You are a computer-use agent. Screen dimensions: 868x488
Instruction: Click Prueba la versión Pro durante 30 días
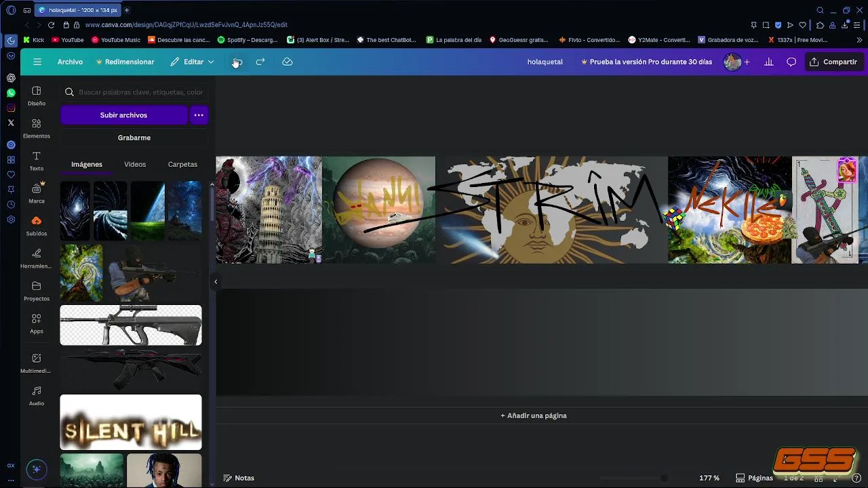coord(647,62)
